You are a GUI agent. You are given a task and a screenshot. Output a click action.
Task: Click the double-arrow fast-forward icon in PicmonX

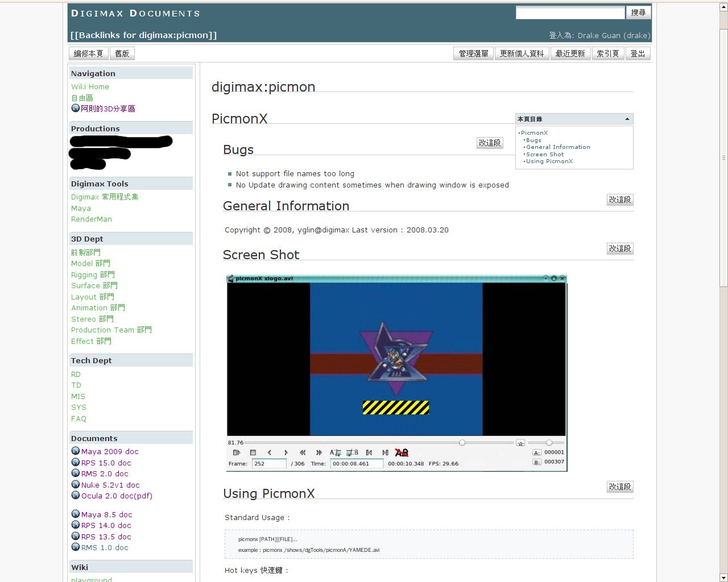pos(319,452)
